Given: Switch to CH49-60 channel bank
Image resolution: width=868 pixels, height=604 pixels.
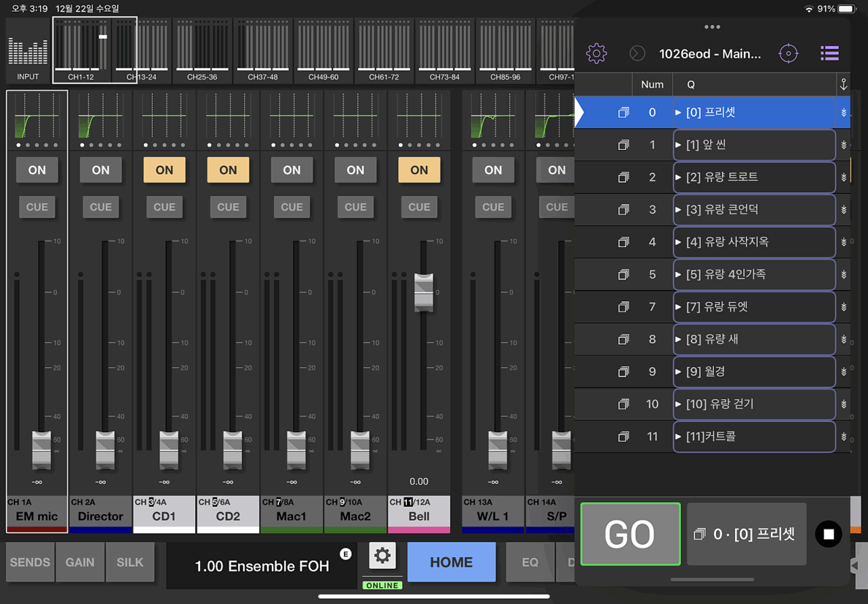Looking at the screenshot, I should [x=323, y=50].
